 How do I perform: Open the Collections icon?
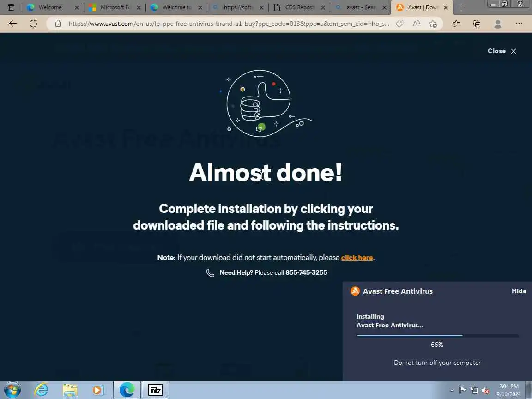point(477,24)
